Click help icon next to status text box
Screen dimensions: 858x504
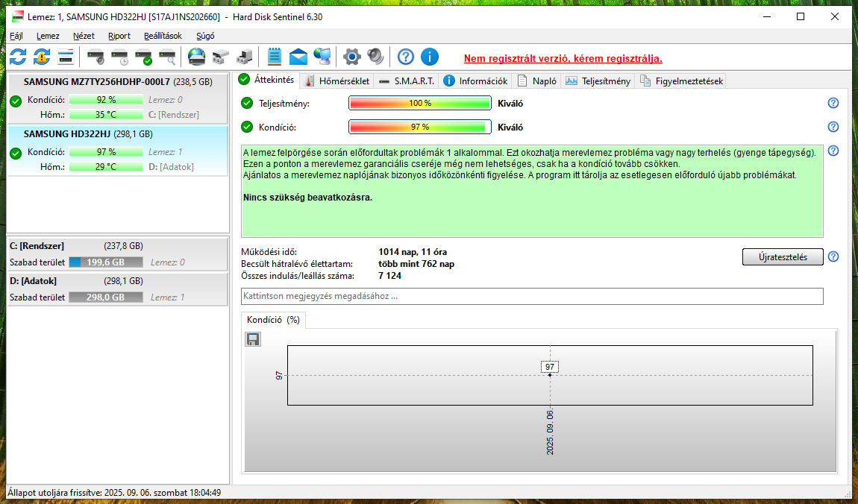(x=833, y=151)
